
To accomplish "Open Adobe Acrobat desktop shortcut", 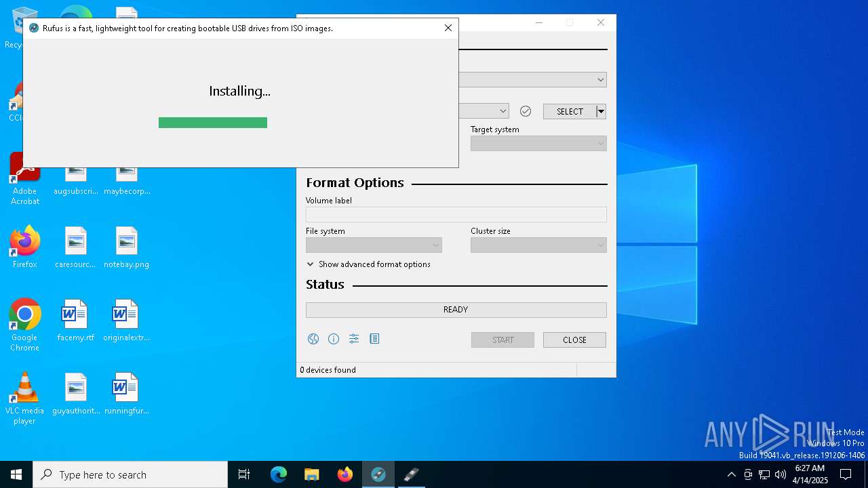I will tap(25, 178).
